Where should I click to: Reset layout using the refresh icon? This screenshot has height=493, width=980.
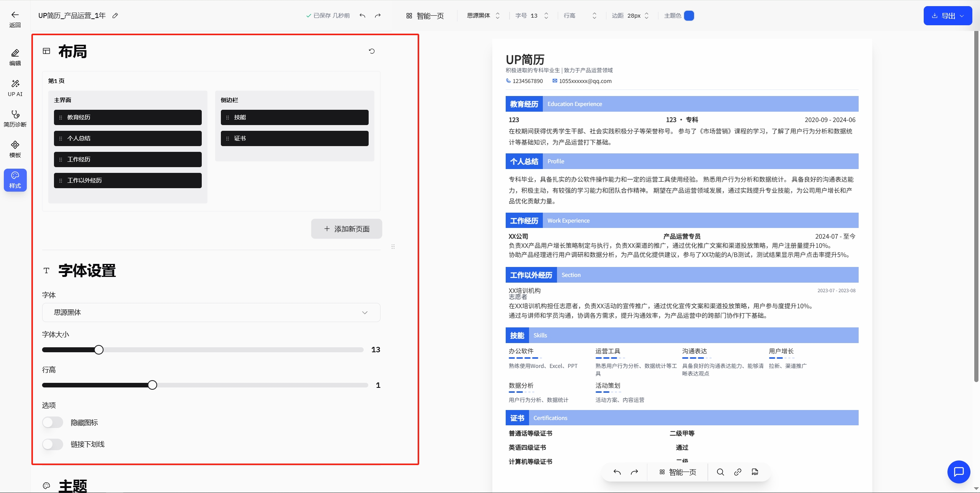pos(372,51)
